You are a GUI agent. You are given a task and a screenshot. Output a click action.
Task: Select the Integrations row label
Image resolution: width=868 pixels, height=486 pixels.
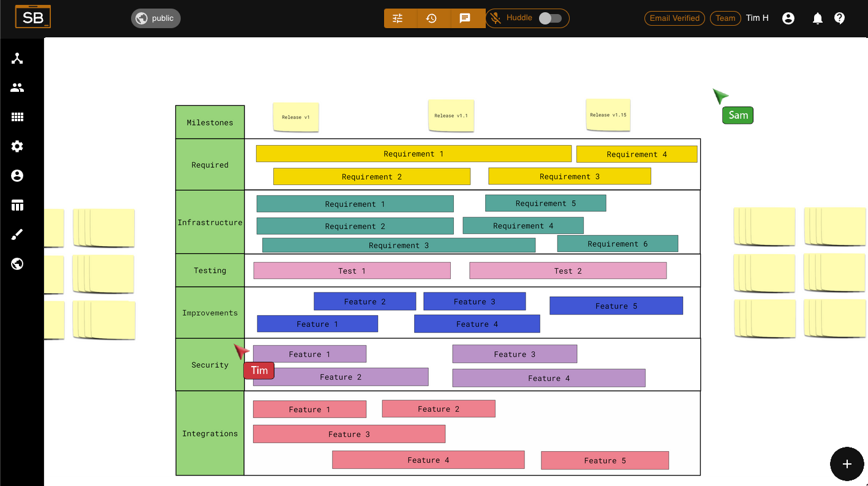[x=210, y=433]
